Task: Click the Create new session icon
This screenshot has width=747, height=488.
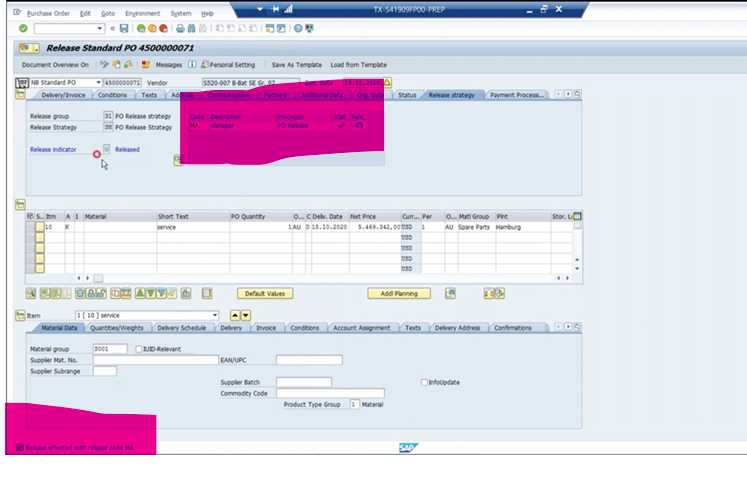Action: [270, 29]
